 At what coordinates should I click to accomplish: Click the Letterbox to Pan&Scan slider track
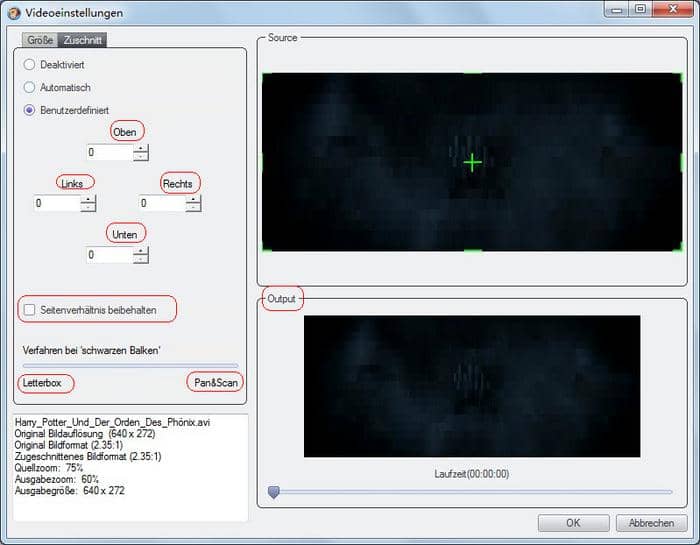pos(130,366)
